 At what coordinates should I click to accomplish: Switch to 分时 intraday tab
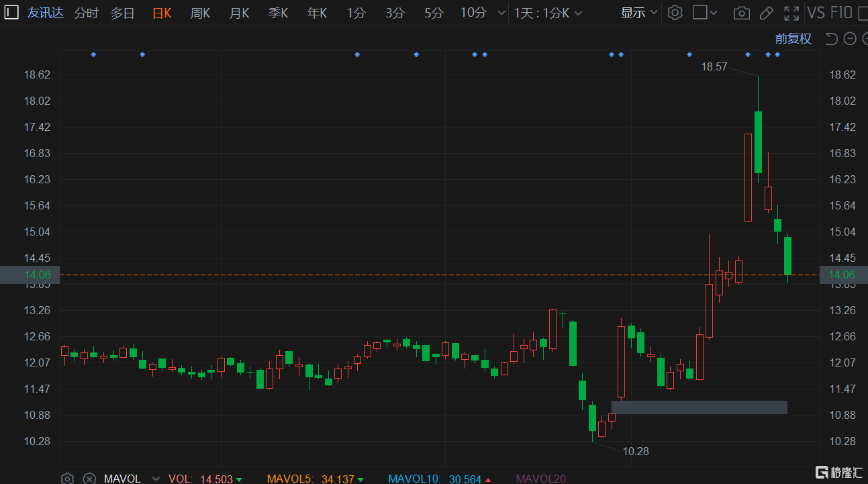86,13
